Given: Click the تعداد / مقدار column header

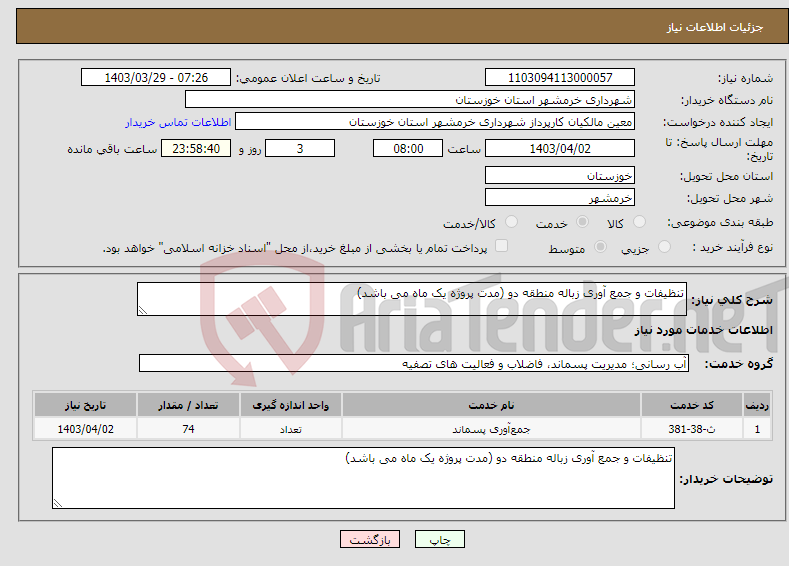Looking at the screenshot, I should [188, 405].
